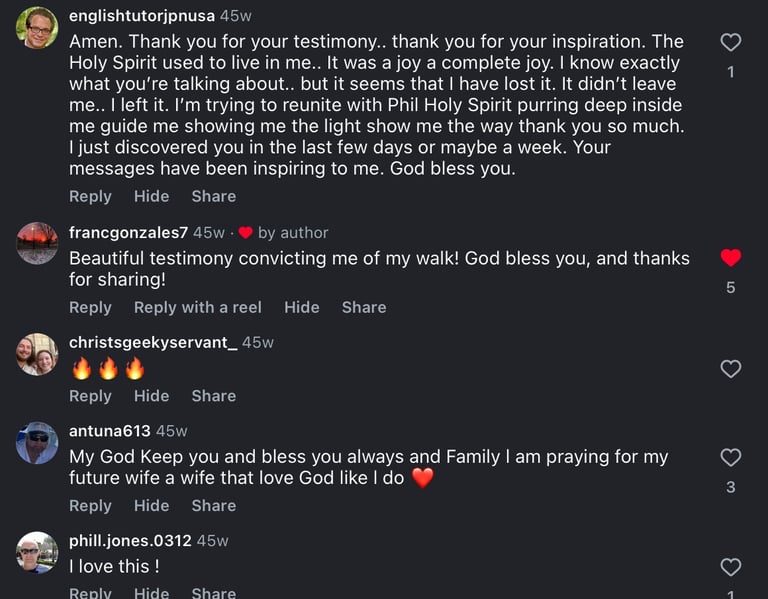
Task: Open username link christsgeekyservant_
Action: [153, 342]
